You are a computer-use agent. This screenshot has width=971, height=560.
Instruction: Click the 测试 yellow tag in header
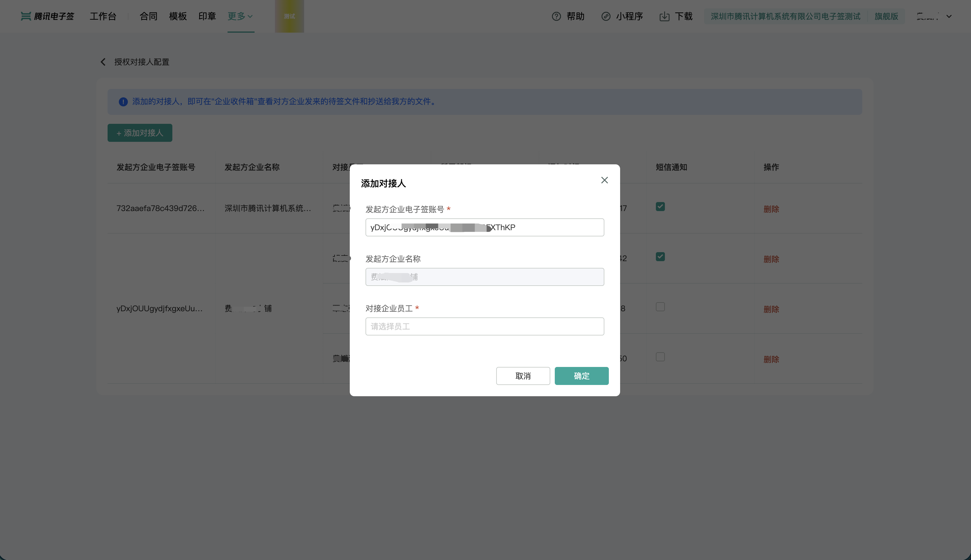pyautogui.click(x=289, y=16)
